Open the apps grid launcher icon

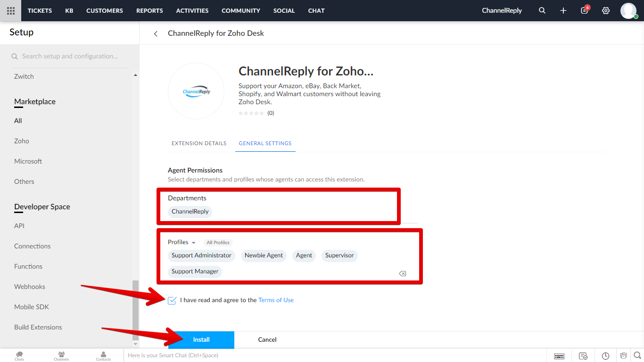10,10
